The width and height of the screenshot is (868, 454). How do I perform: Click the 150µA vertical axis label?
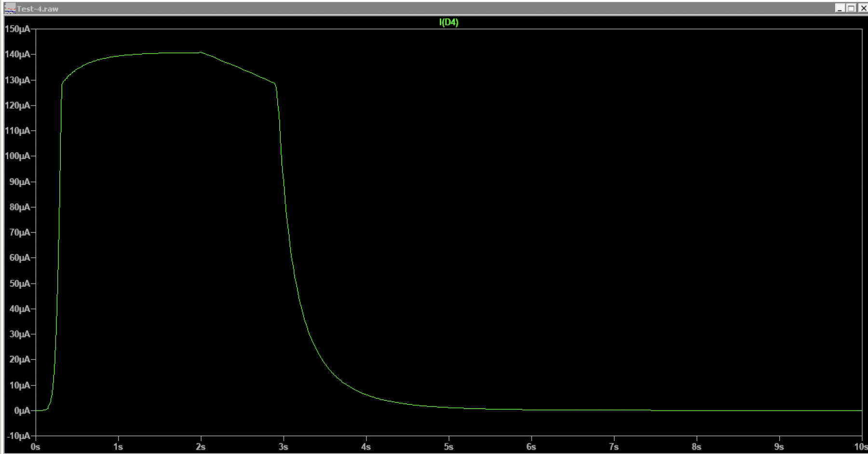pyautogui.click(x=17, y=29)
